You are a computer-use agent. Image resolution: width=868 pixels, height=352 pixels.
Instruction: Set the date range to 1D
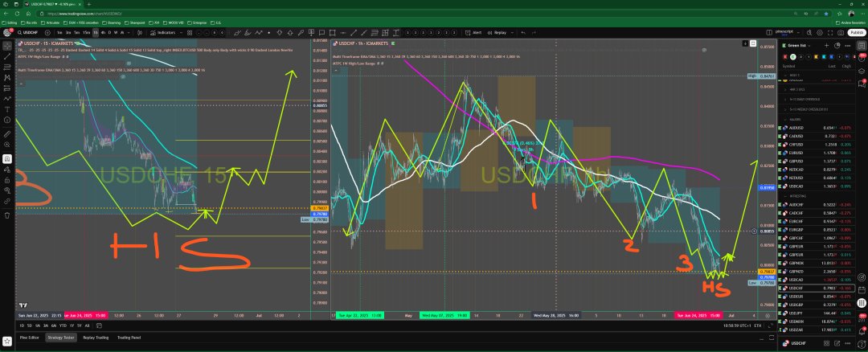pos(22,325)
